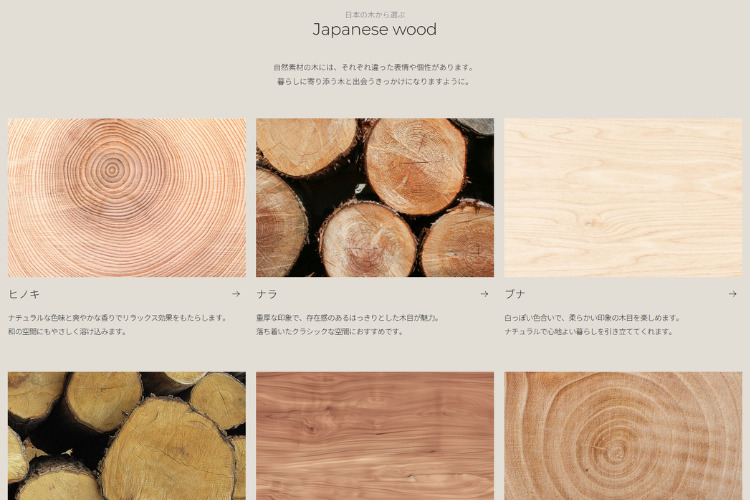Click the ブナ description about whitish color

point(592,318)
